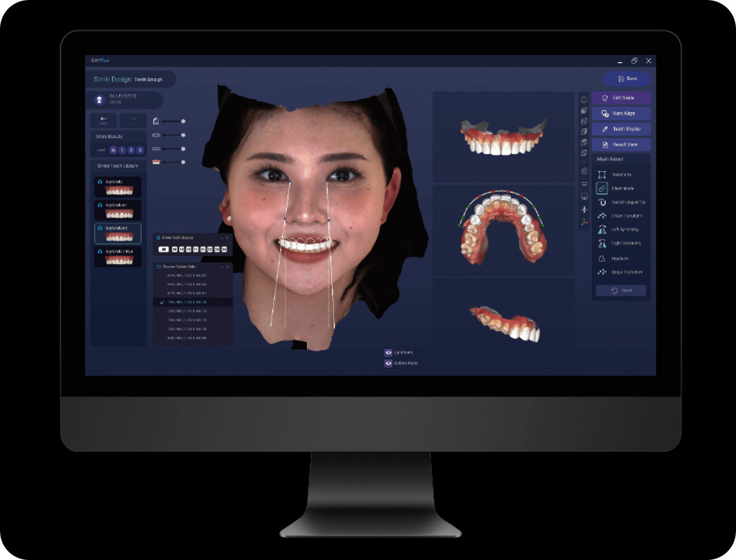Set More Beauty level to 0
This screenshot has height=560, width=736.
click(113, 150)
